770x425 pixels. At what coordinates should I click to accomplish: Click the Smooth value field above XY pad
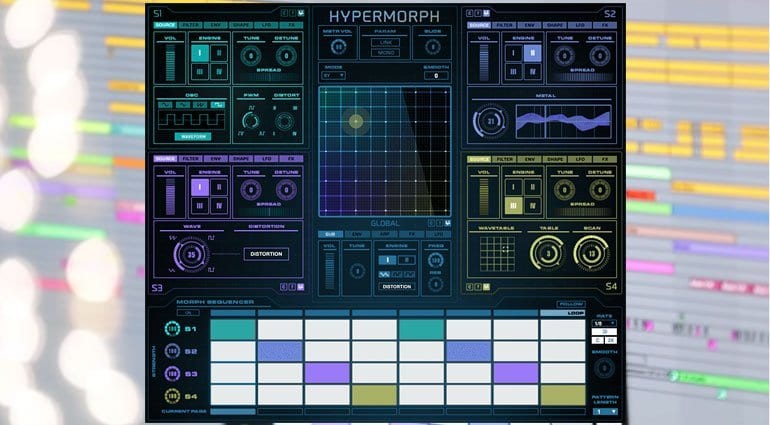[436, 76]
